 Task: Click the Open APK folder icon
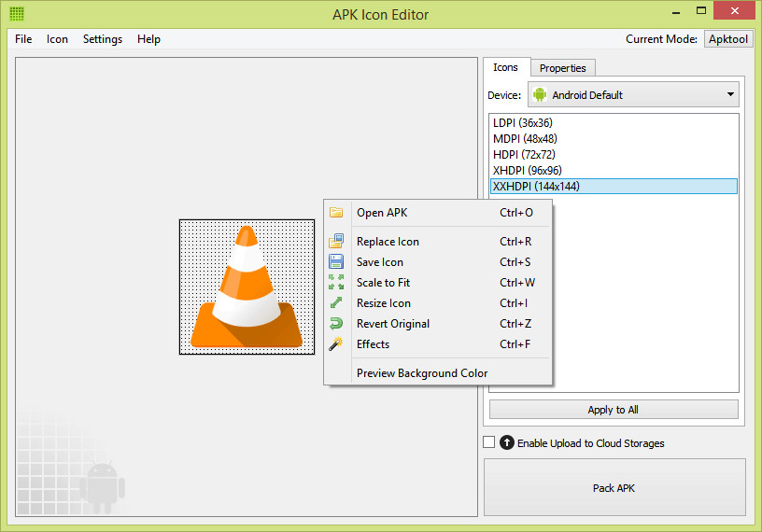(x=336, y=212)
